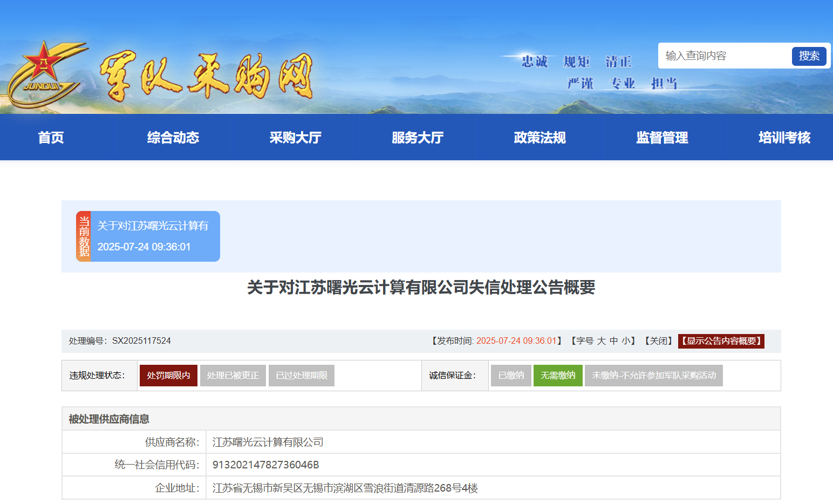Select the current data card 关于对江苏曙光云计算有
Image resolution: width=833 pixels, height=504 pixels.
point(148,236)
